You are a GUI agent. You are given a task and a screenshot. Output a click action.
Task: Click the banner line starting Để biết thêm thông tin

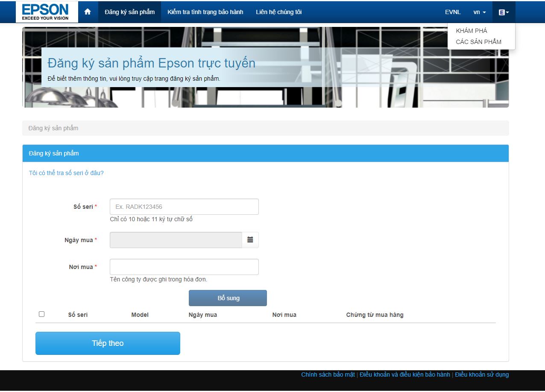[x=134, y=79]
